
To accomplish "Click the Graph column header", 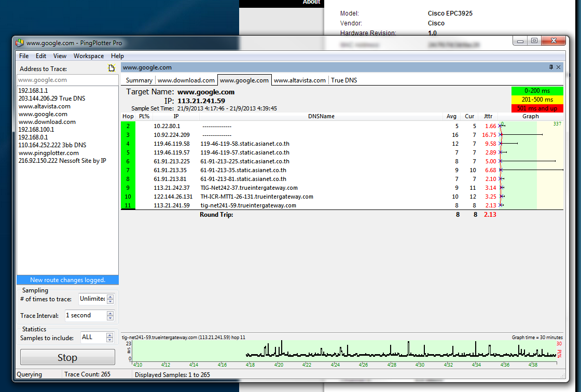I will click(531, 116).
